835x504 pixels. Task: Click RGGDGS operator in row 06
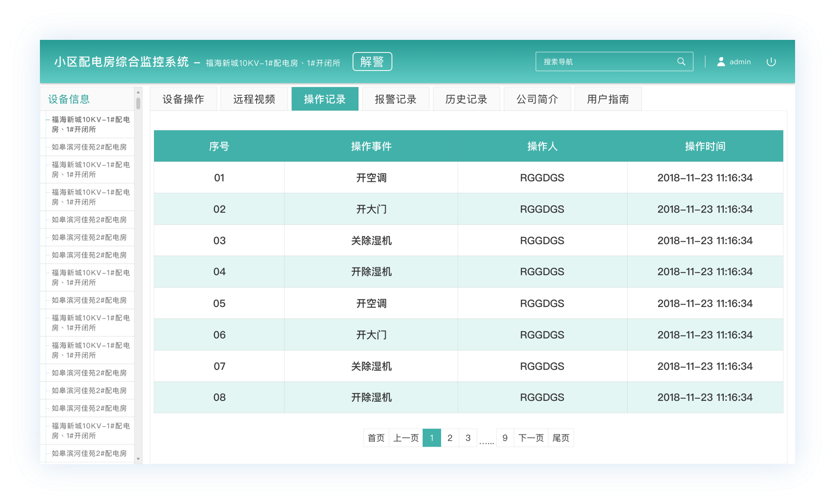point(542,335)
